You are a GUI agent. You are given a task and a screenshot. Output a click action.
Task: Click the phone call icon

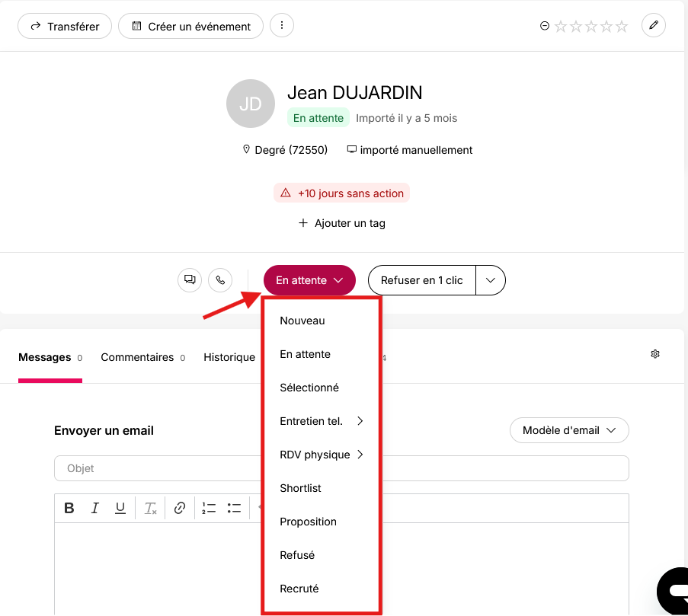click(220, 280)
